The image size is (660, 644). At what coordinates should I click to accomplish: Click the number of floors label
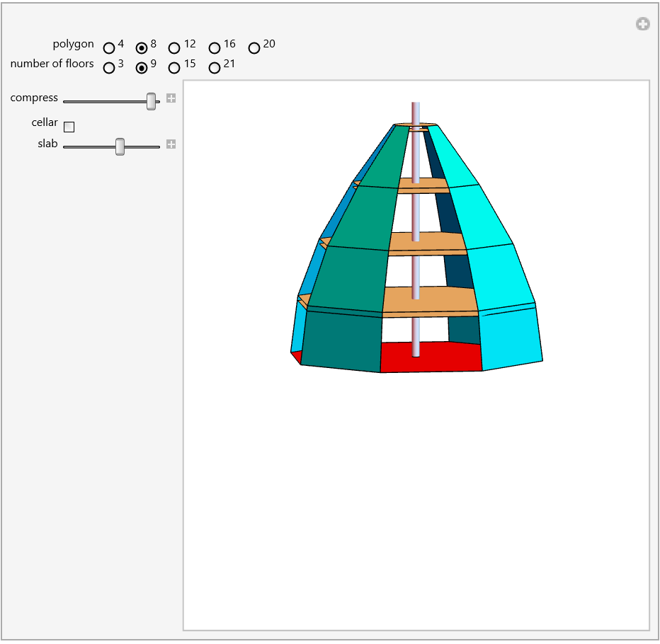click(x=52, y=64)
